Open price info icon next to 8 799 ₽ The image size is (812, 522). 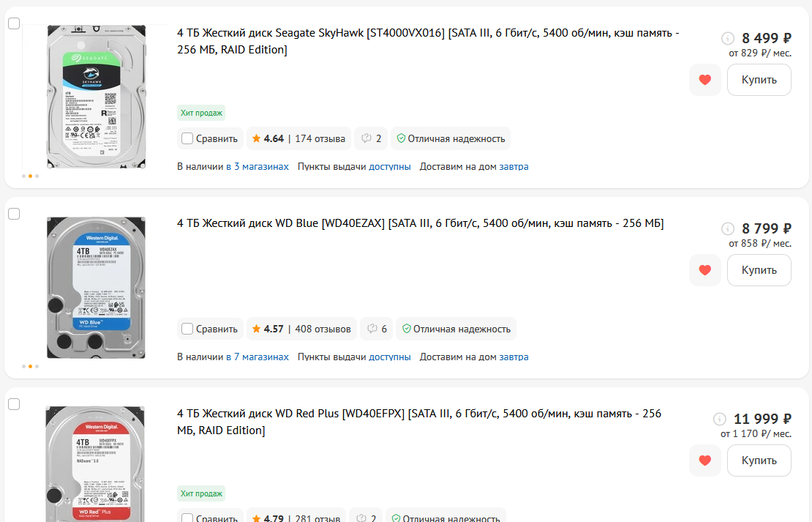click(x=728, y=228)
